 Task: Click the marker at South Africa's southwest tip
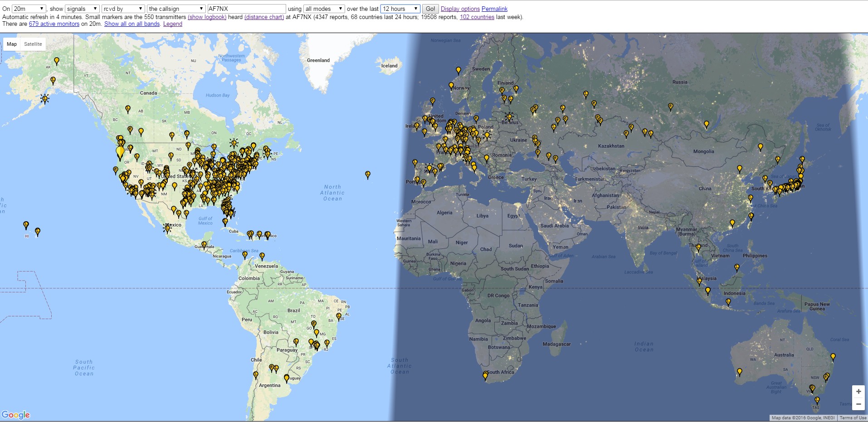485,375
